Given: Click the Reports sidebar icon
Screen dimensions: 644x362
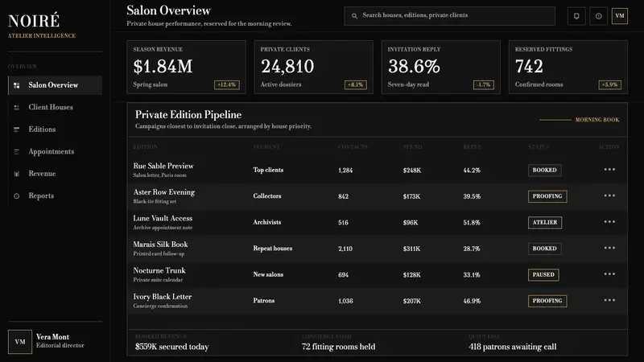Looking at the screenshot, I should point(16,196).
